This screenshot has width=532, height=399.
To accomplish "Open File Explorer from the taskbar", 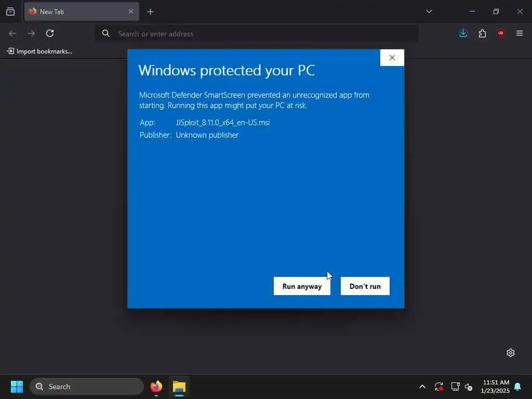I will [179, 387].
